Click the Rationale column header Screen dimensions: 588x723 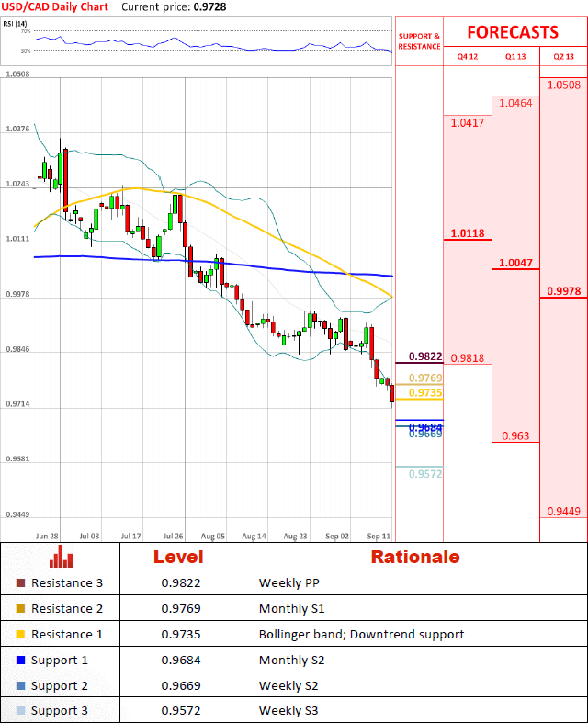(414, 557)
